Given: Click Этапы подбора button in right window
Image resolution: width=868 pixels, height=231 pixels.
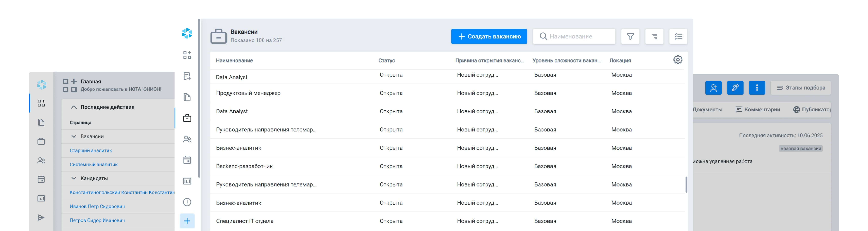Looking at the screenshot, I should [801, 88].
